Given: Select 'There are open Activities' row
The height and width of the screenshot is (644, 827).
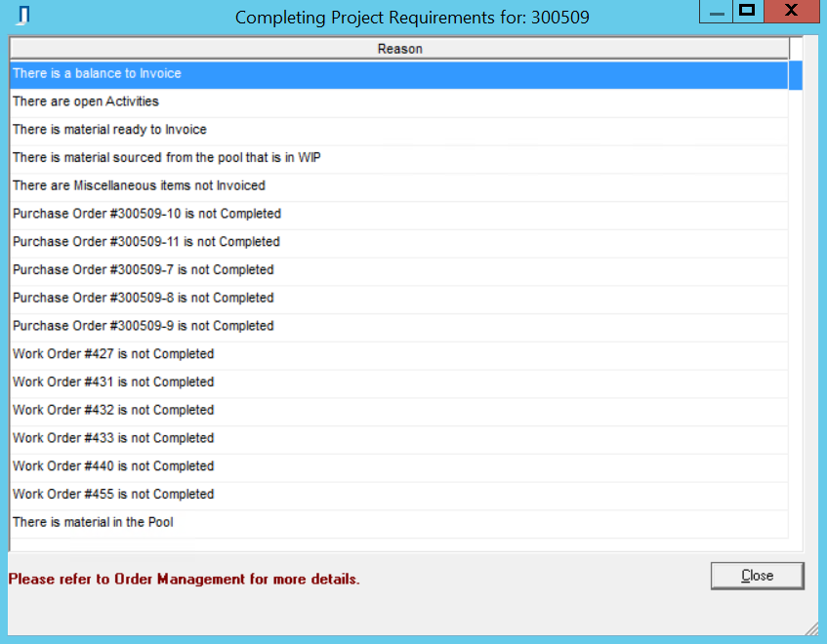Looking at the screenshot, I should 399,101.
